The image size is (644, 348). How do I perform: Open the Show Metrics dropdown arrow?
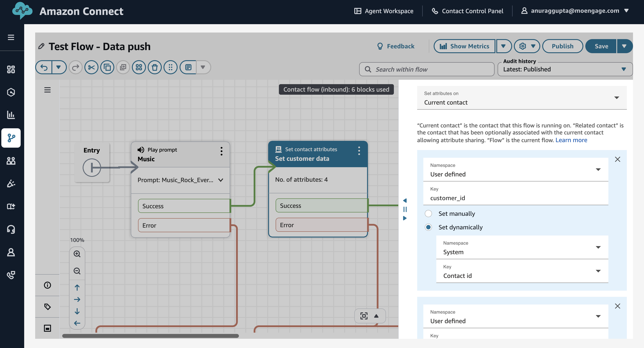(x=504, y=46)
